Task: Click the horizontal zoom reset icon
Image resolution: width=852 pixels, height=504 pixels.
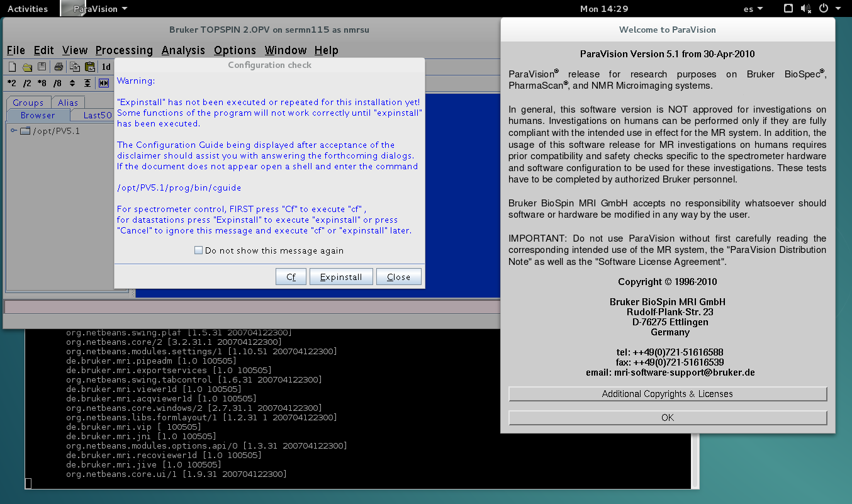Action: [104, 83]
